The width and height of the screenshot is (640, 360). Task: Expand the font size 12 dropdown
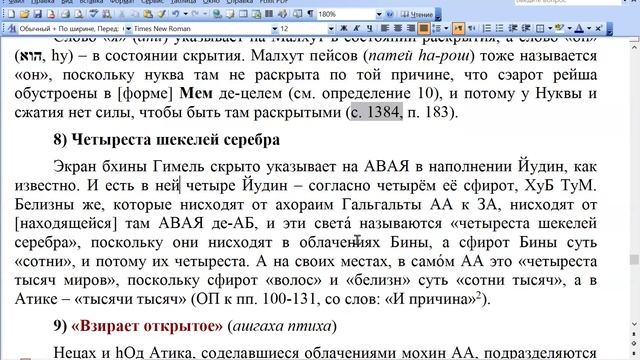click(331, 29)
